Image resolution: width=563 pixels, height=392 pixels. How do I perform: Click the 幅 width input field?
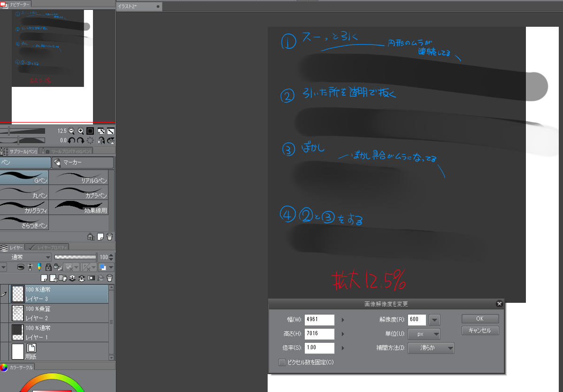click(x=319, y=320)
